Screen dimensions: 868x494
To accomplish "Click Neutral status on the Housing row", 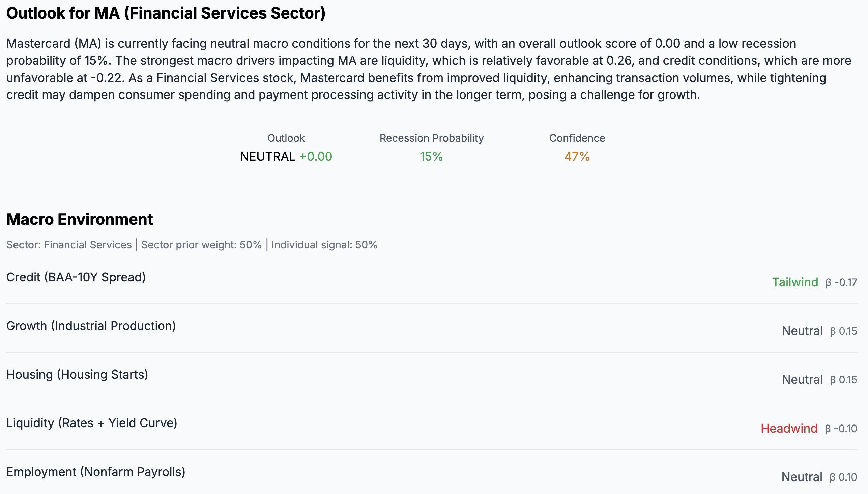I will pos(802,379).
